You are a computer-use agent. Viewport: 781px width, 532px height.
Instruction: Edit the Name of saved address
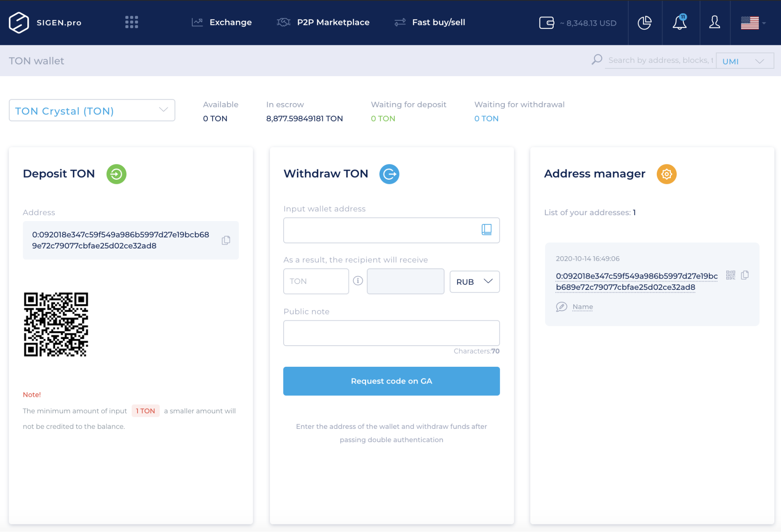[582, 307]
